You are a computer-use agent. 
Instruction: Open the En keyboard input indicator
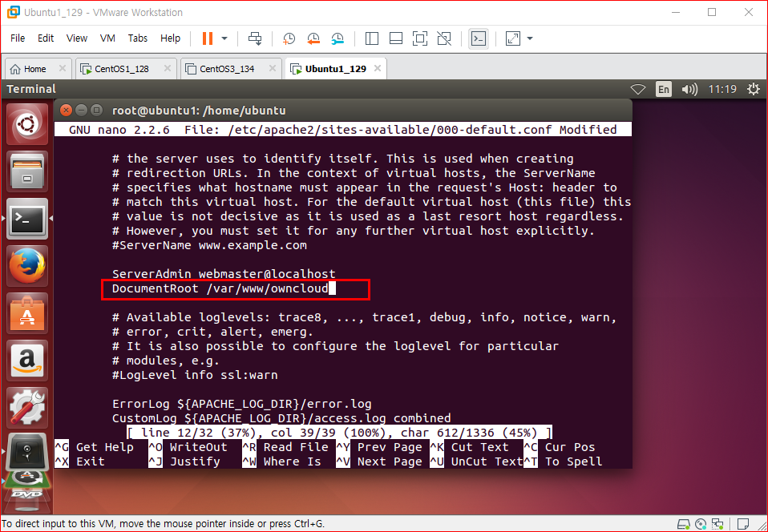(x=664, y=89)
